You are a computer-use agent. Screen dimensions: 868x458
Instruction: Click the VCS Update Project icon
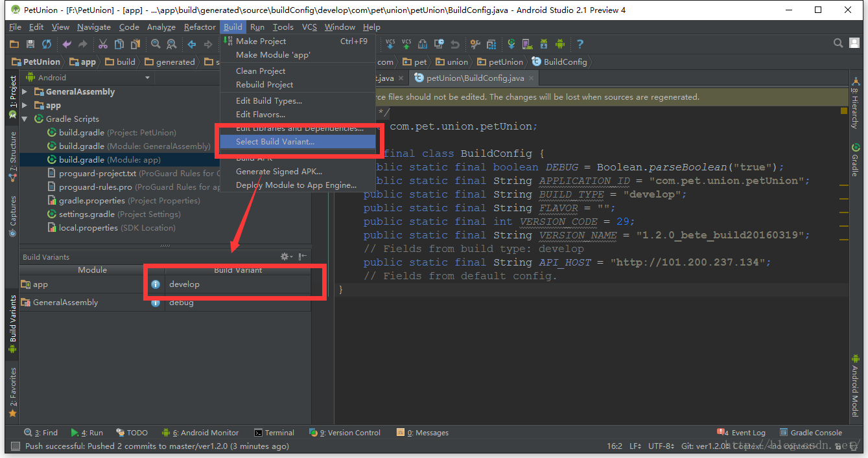[x=390, y=44]
